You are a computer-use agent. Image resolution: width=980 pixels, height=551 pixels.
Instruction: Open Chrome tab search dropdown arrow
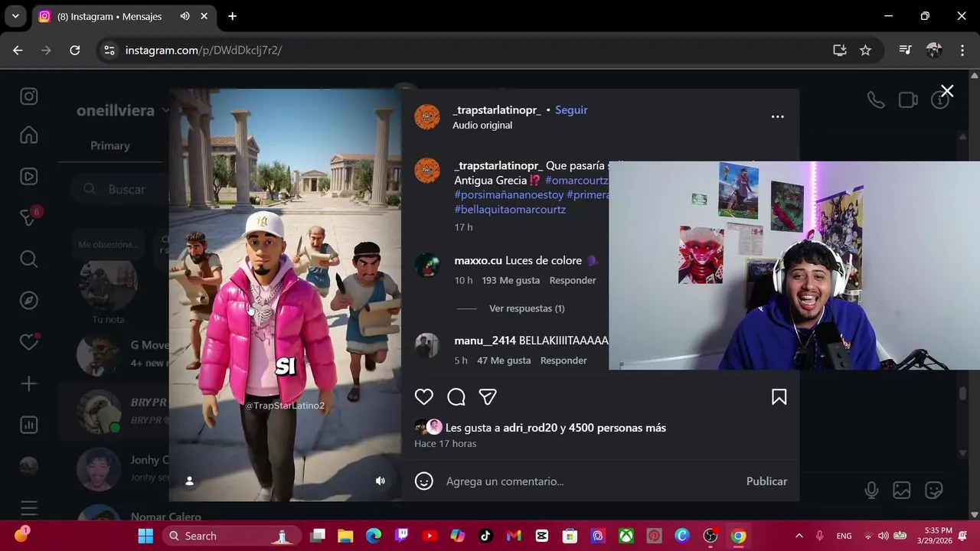(x=15, y=16)
